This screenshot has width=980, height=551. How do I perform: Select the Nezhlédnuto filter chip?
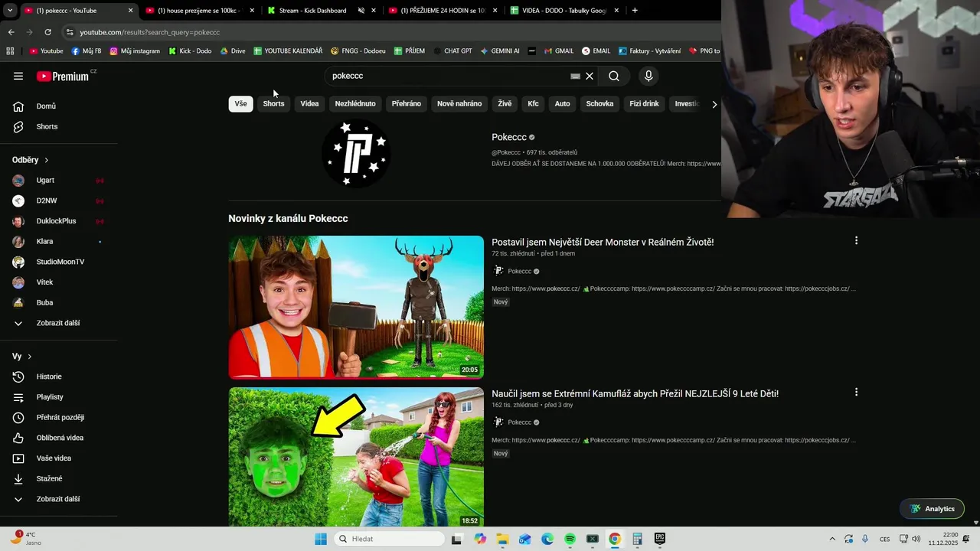click(x=355, y=103)
